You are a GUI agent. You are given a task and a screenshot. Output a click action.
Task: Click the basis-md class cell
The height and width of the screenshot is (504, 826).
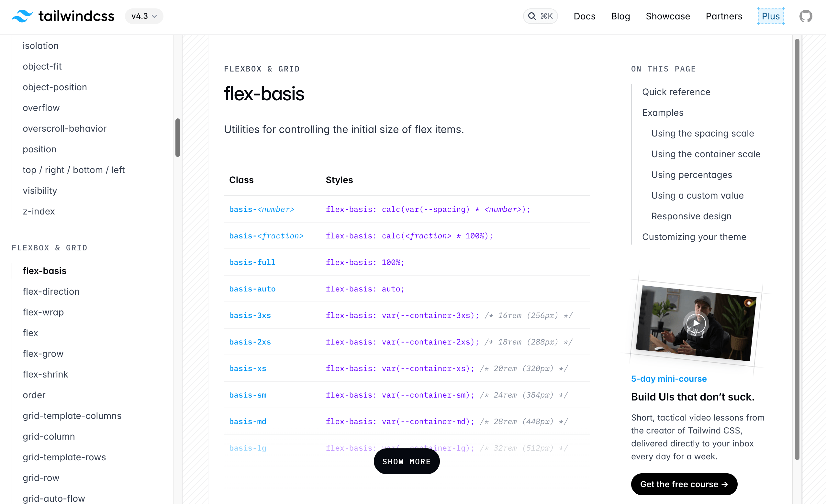[247, 422]
